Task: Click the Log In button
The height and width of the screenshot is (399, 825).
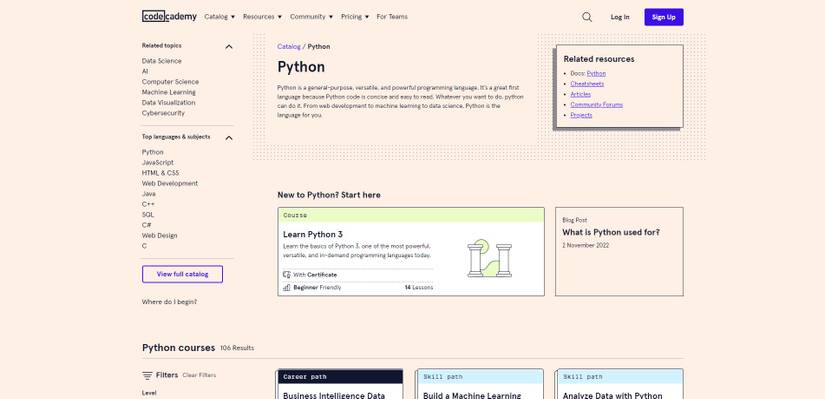Action: [x=620, y=17]
